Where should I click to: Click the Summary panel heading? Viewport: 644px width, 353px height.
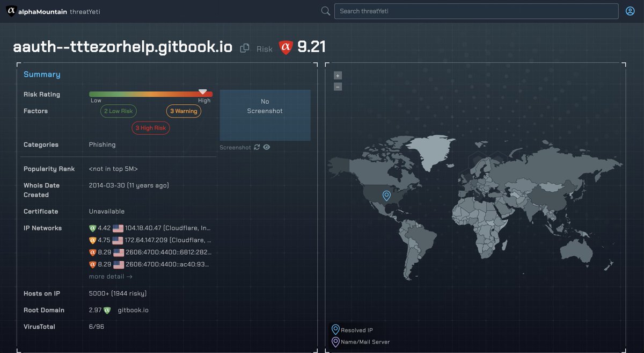(42, 75)
